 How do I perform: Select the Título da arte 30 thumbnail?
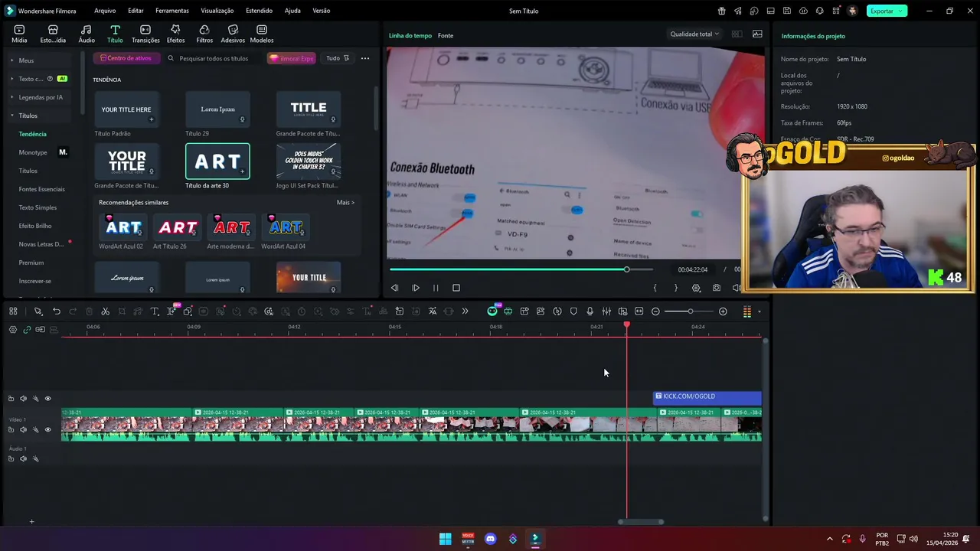[217, 161]
